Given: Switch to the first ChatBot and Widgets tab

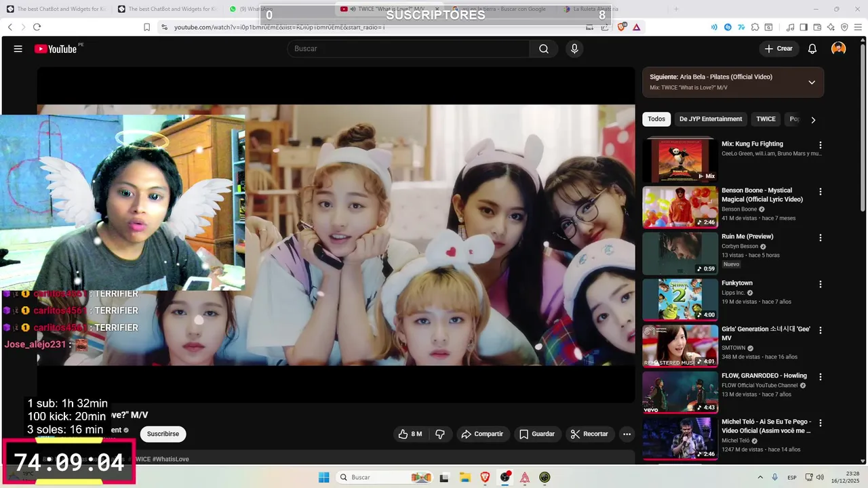Looking at the screenshot, I should [58, 9].
